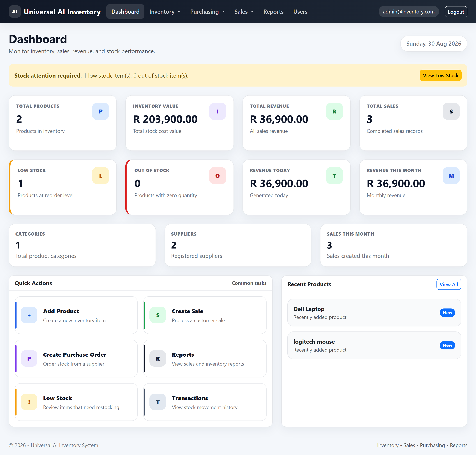This screenshot has width=476, height=455.
Task: Select the Dell Laptop recent product
Action: pos(374,313)
